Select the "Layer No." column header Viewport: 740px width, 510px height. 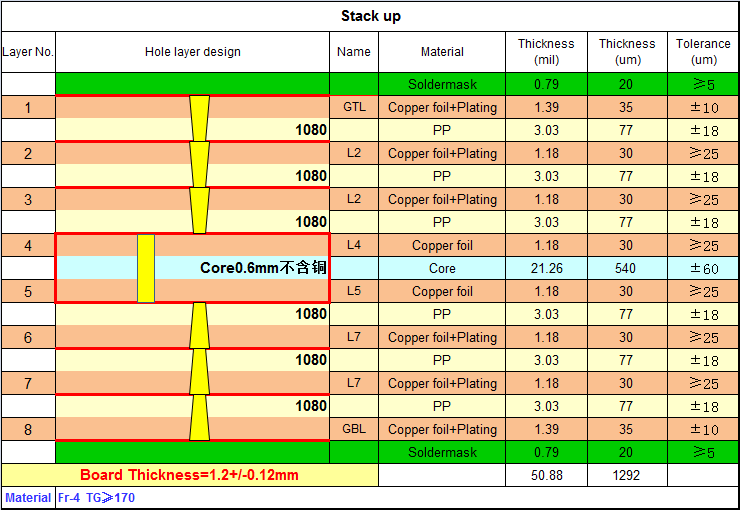pos(28,52)
